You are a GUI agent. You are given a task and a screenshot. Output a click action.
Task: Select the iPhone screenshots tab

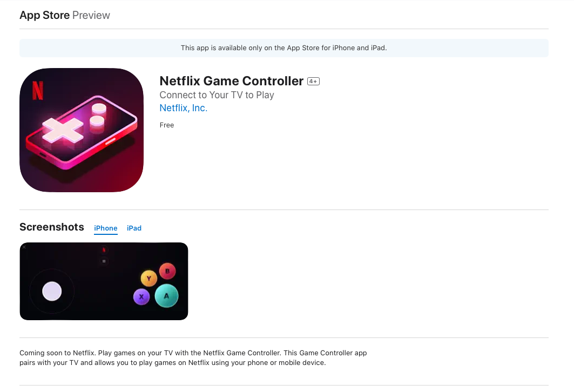(x=106, y=228)
